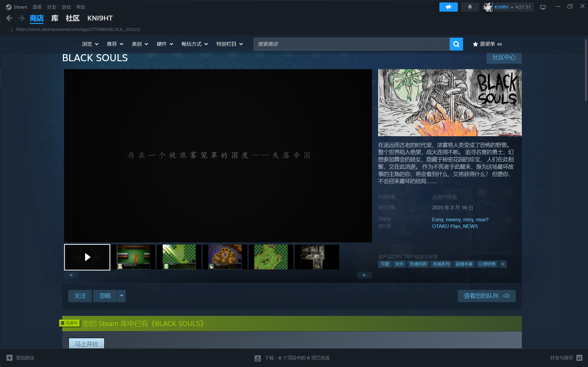Open the Friends & Chat icon
588x367 pixels.
(x=579, y=358)
